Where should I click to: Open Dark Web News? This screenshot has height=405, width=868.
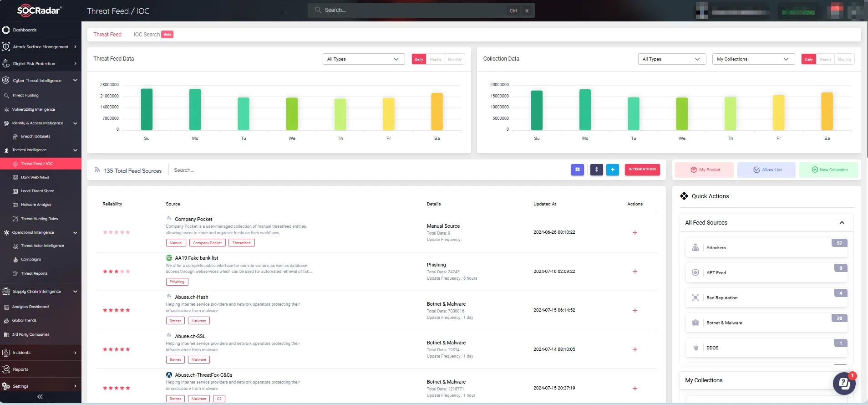coord(35,177)
